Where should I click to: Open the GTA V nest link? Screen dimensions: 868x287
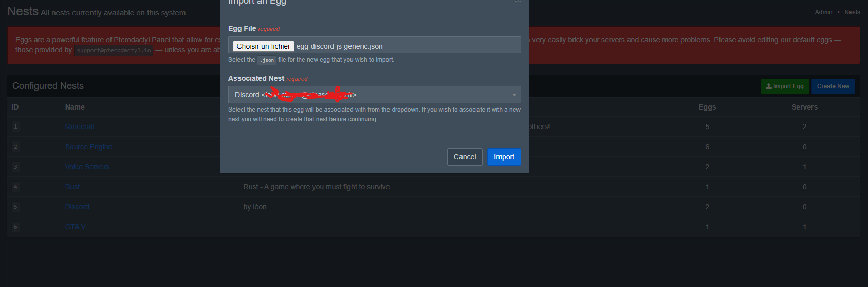pos(75,227)
